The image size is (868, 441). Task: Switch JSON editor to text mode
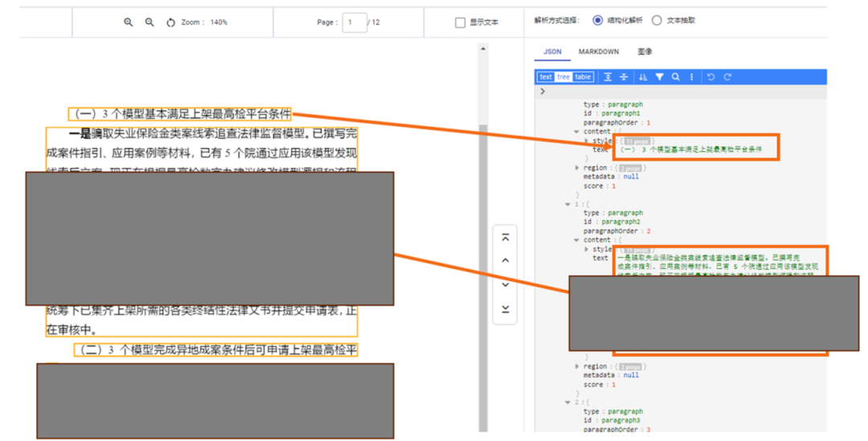[x=546, y=77]
